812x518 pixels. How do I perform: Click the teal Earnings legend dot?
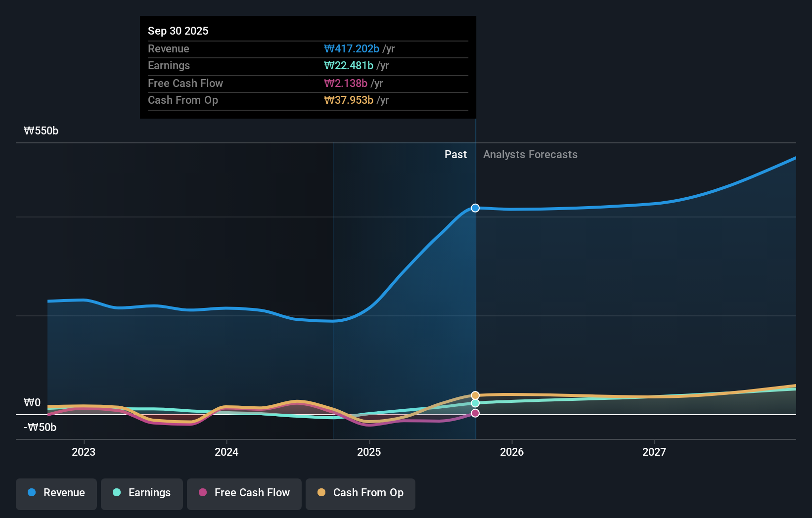tap(117, 493)
